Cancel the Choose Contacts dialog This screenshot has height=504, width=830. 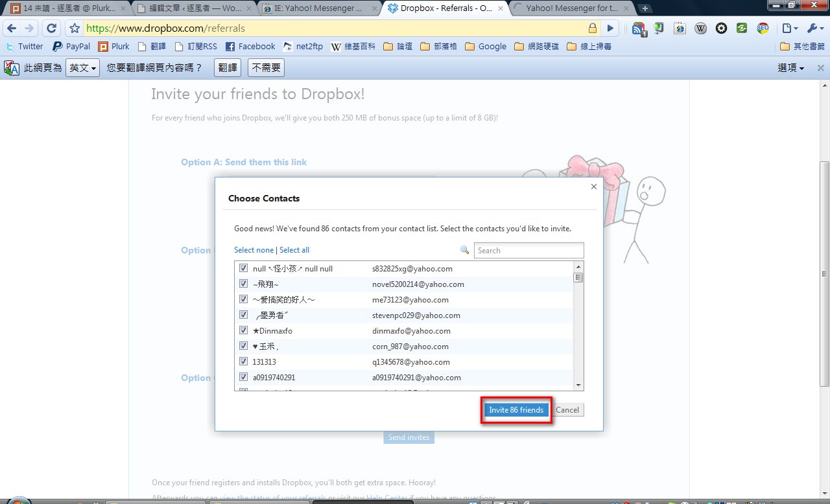[567, 410]
